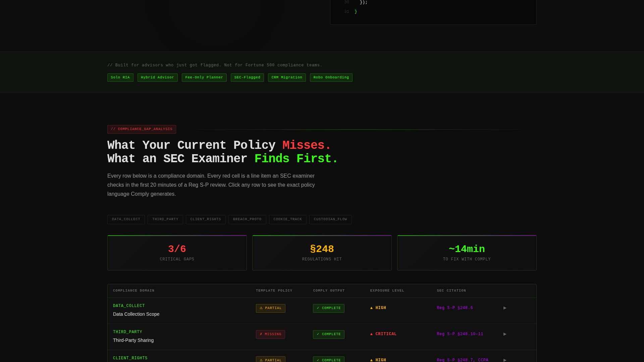Select the BREACH_PROTO filter tab
644x362 pixels.
247,220
